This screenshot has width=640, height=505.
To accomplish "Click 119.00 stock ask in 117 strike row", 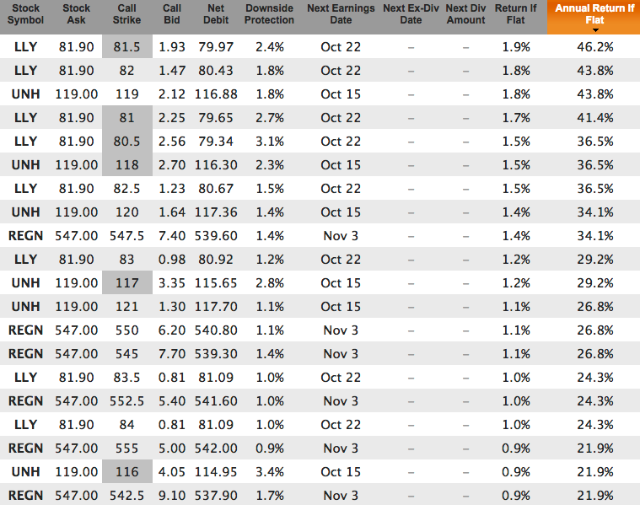I will click(x=76, y=283).
